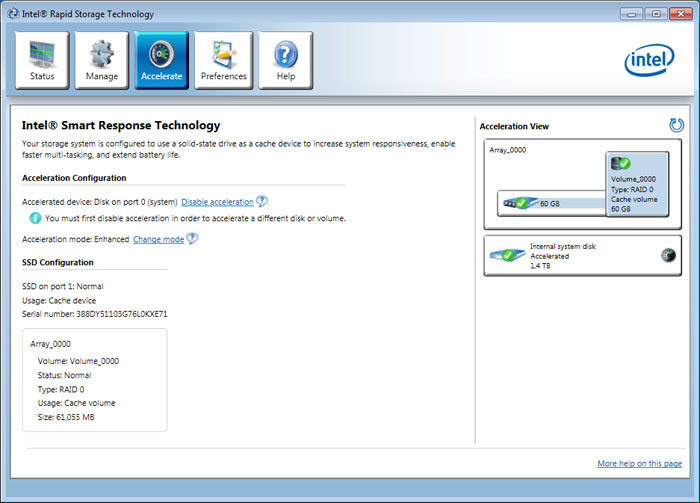Select Volume_0000 cache volume box
This screenshot has height=503, width=700.
pos(637,184)
